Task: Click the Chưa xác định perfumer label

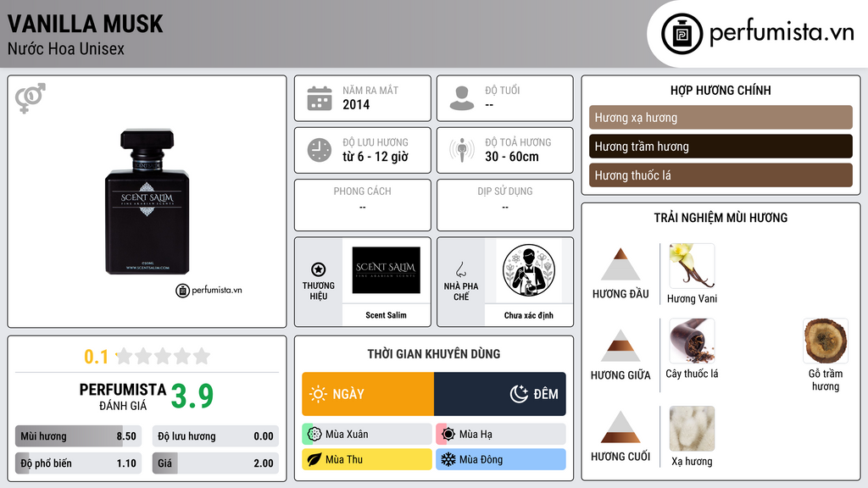Action: point(529,315)
